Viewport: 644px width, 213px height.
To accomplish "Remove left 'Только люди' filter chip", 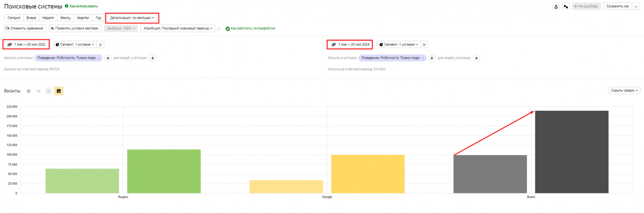I will click(99, 58).
